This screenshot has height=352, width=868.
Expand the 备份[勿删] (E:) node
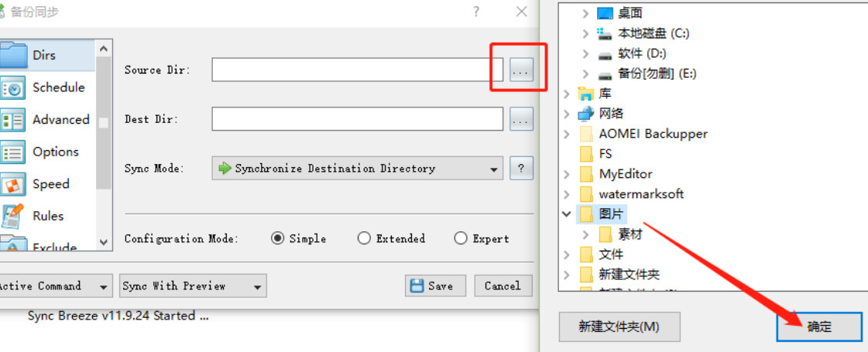(585, 73)
